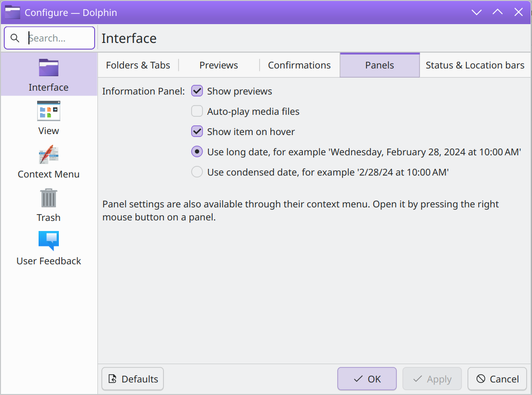Switch to the Folders & Tabs tab

point(138,65)
